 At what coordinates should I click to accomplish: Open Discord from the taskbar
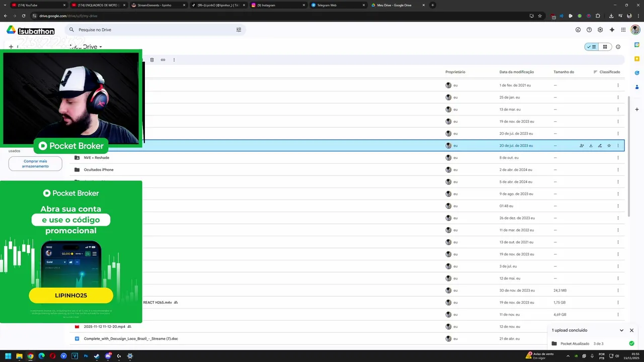[108, 356]
